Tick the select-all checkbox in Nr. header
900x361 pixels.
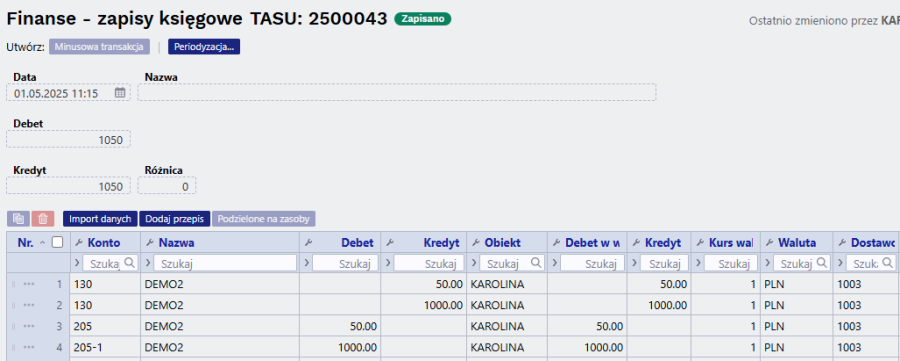[57, 243]
